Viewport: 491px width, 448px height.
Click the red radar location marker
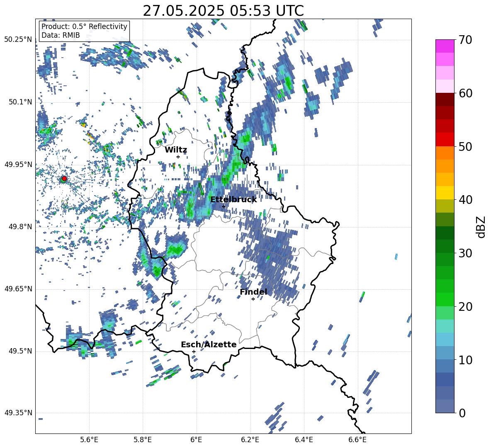pyautogui.click(x=64, y=178)
